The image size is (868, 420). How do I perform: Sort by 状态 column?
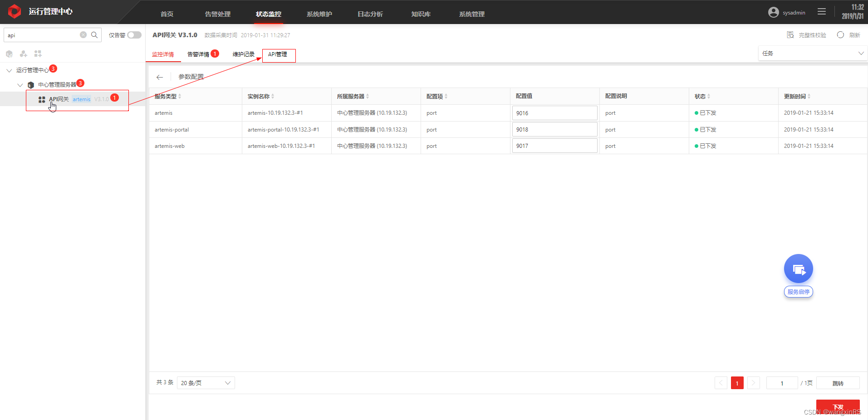tap(709, 96)
